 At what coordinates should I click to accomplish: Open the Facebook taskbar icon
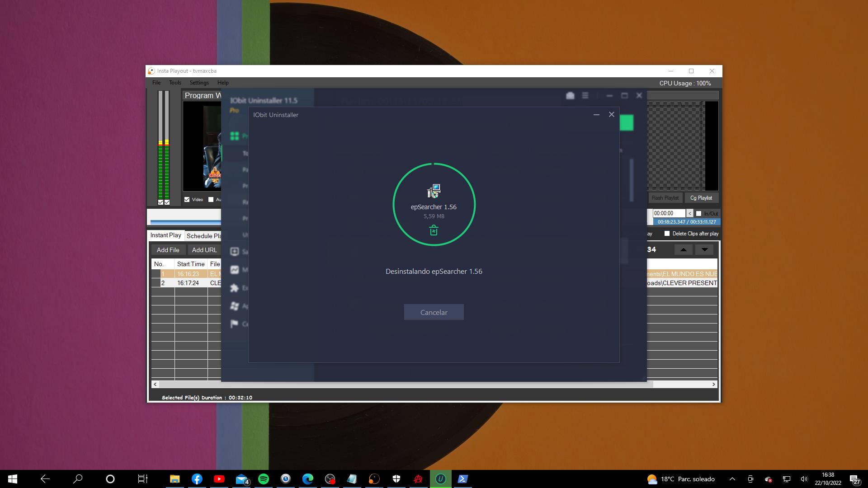197,479
